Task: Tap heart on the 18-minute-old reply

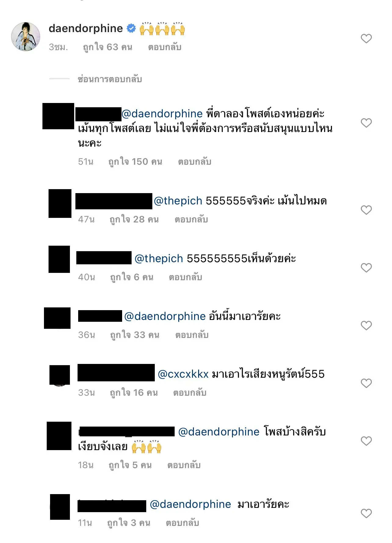Action: (366, 441)
